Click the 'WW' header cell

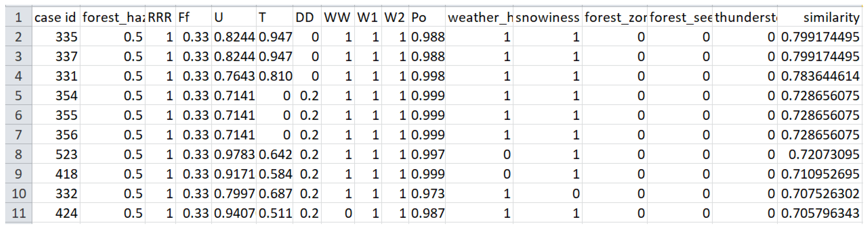point(337,17)
